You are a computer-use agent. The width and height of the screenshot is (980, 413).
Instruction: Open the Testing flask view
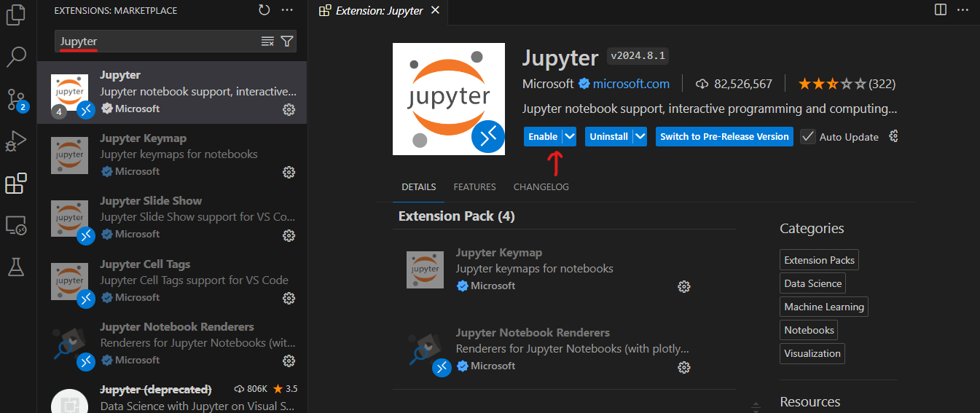(16, 267)
